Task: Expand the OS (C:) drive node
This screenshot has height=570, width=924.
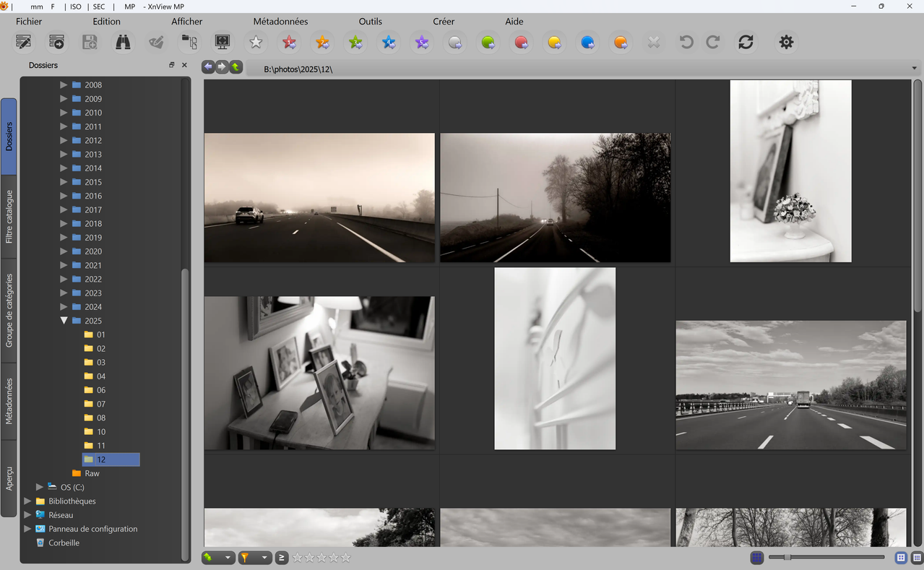Action: pyautogui.click(x=40, y=487)
